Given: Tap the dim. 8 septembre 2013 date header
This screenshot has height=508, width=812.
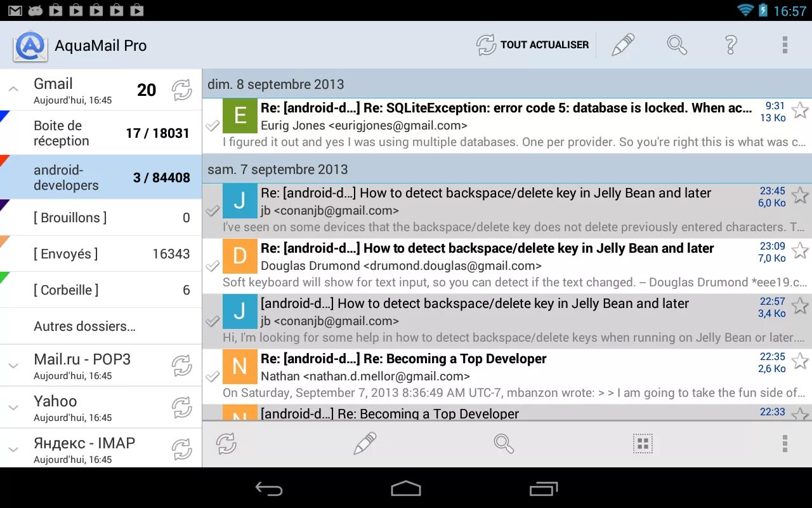Looking at the screenshot, I should point(507,84).
